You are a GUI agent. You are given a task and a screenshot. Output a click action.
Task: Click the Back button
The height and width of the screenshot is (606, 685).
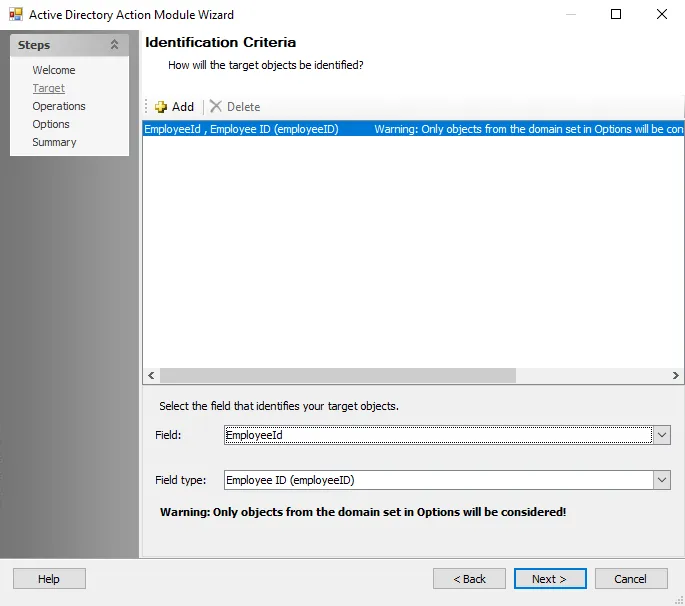coord(469,579)
